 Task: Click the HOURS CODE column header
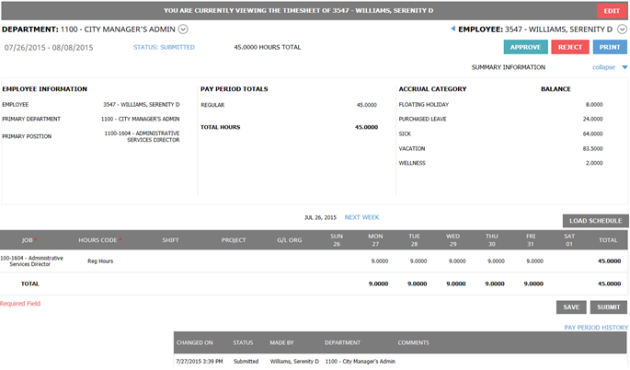click(x=98, y=240)
